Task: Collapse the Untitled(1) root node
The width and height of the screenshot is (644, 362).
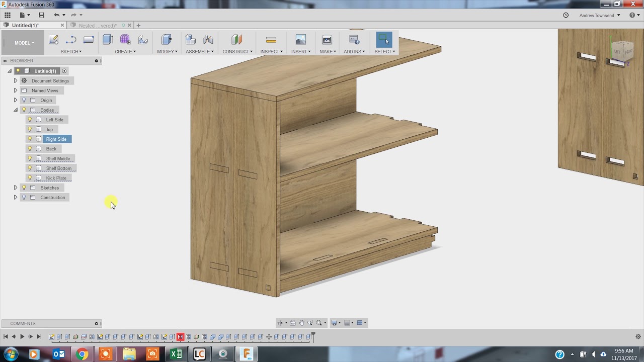Action: tap(9, 71)
